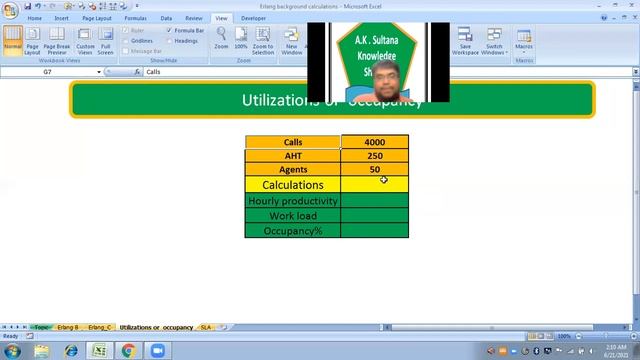Open the Review ribbon tab
This screenshot has height=360, width=640.
194,18
